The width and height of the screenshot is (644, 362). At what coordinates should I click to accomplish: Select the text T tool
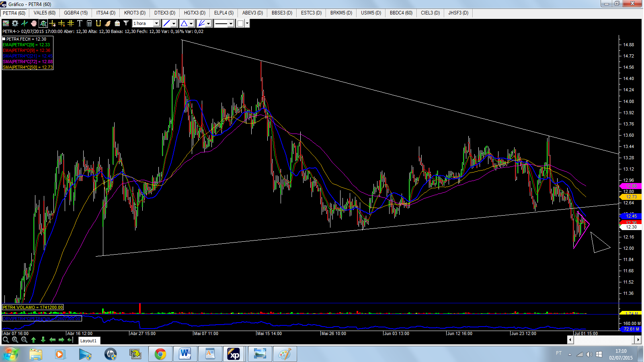tap(80, 23)
